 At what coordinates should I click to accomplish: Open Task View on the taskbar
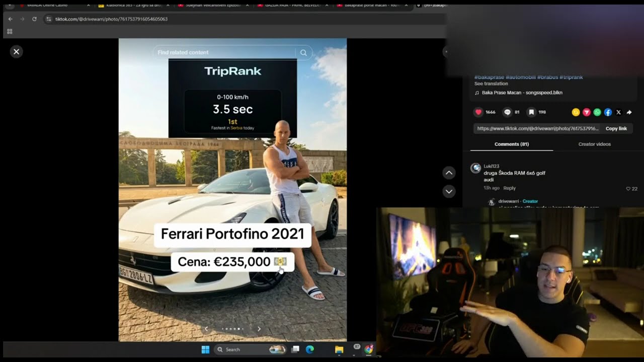(296, 349)
